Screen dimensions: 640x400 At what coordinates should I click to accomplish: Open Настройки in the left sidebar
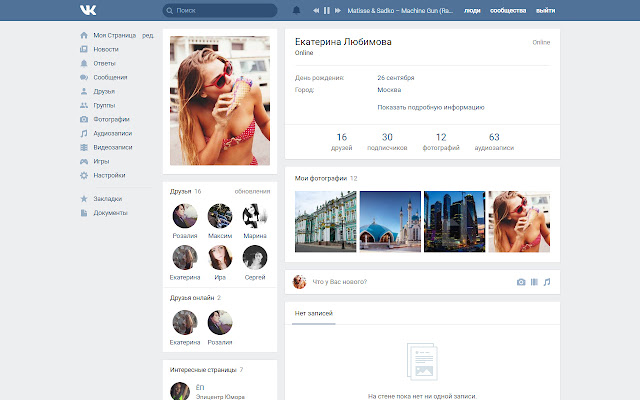109,175
